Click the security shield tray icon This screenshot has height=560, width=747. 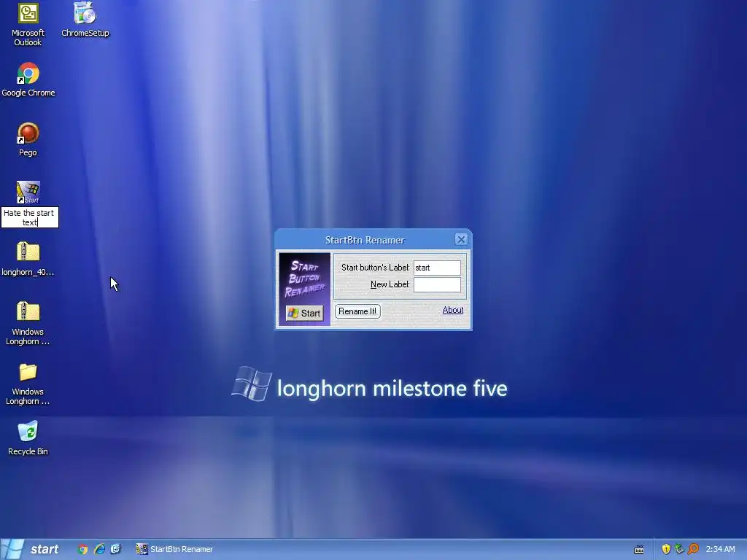point(666,549)
